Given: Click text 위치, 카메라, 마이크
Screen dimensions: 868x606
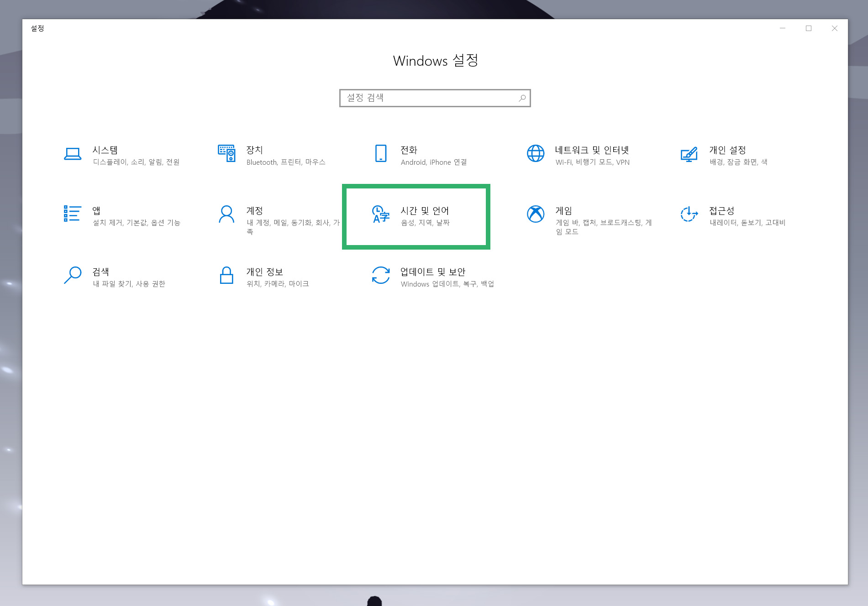Looking at the screenshot, I should (278, 284).
